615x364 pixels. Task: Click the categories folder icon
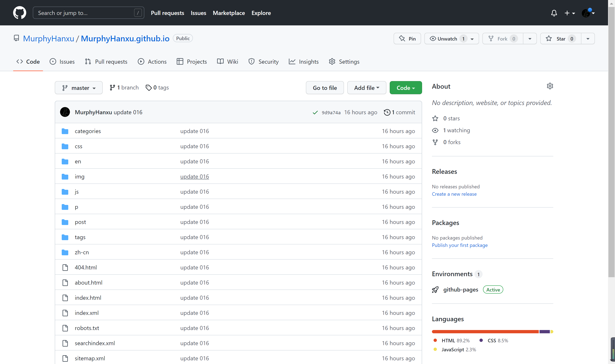65,131
